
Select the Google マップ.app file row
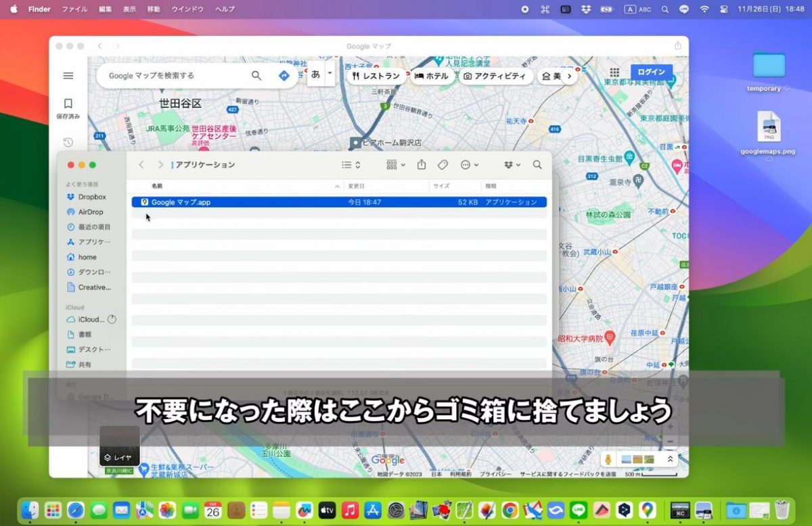[339, 202]
